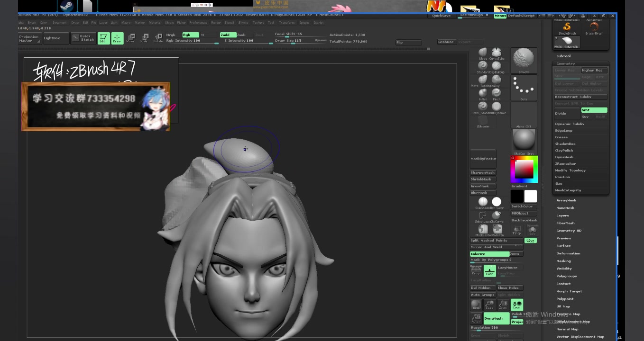Click the BPR render icon
Image resolution: width=644 pixels, height=341 pixels.
click(476, 305)
